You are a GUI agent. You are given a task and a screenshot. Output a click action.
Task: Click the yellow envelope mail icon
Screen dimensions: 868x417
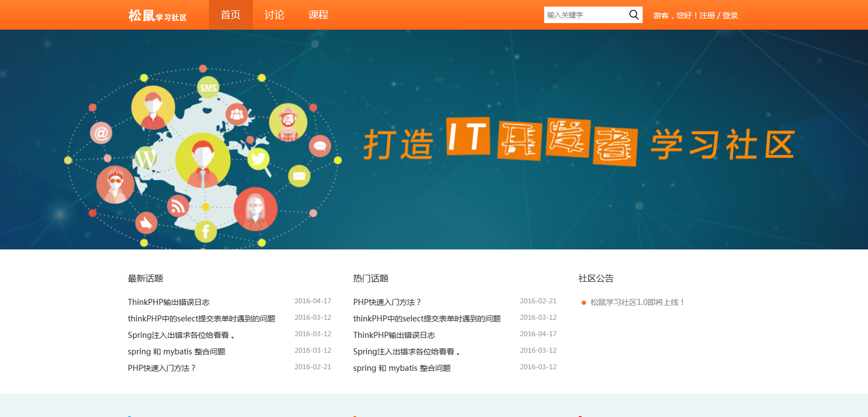point(299,176)
